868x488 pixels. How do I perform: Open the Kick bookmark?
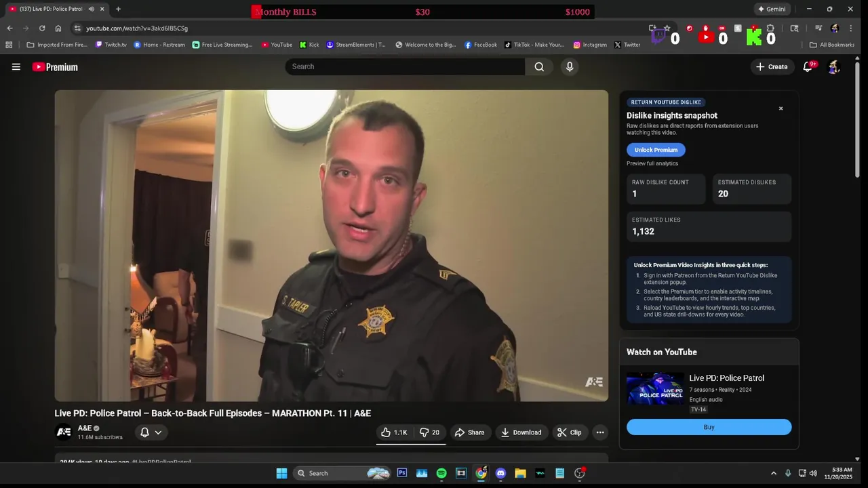(x=309, y=45)
